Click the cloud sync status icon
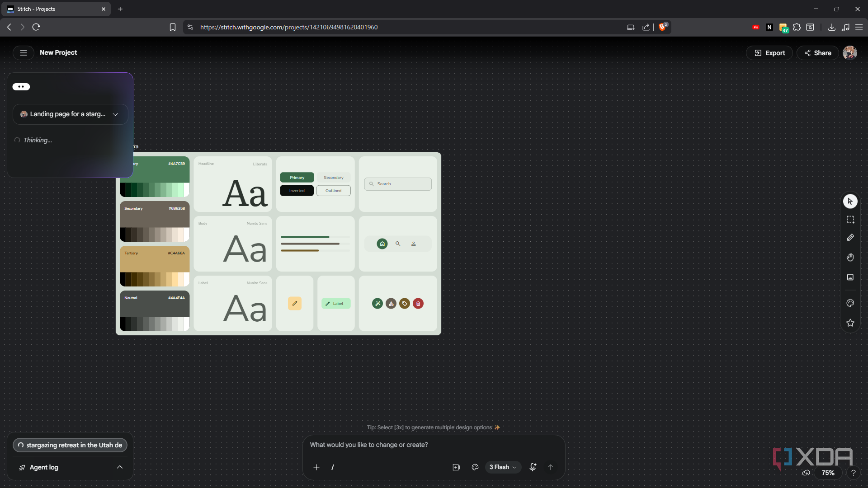This screenshot has height=488, width=868. tap(806, 473)
